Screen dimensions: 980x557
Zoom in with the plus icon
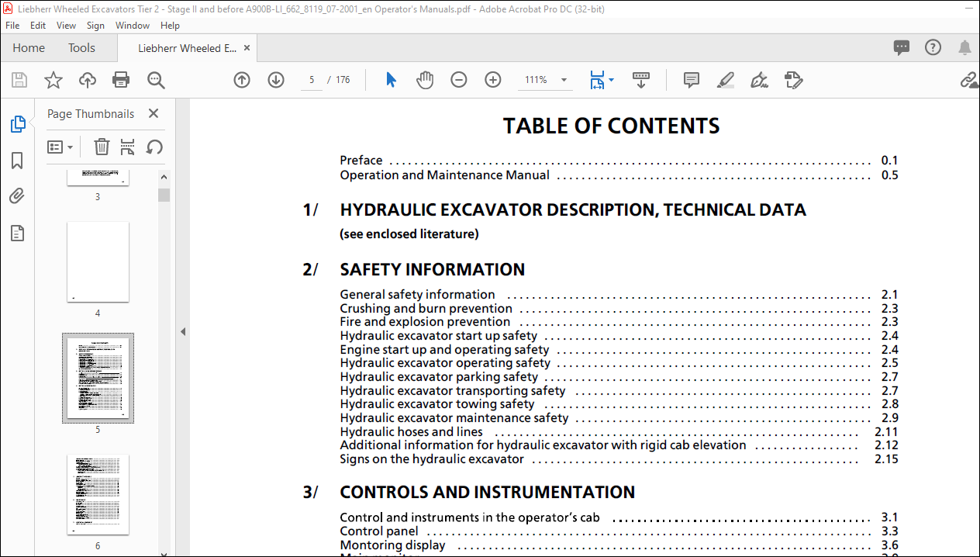point(493,80)
